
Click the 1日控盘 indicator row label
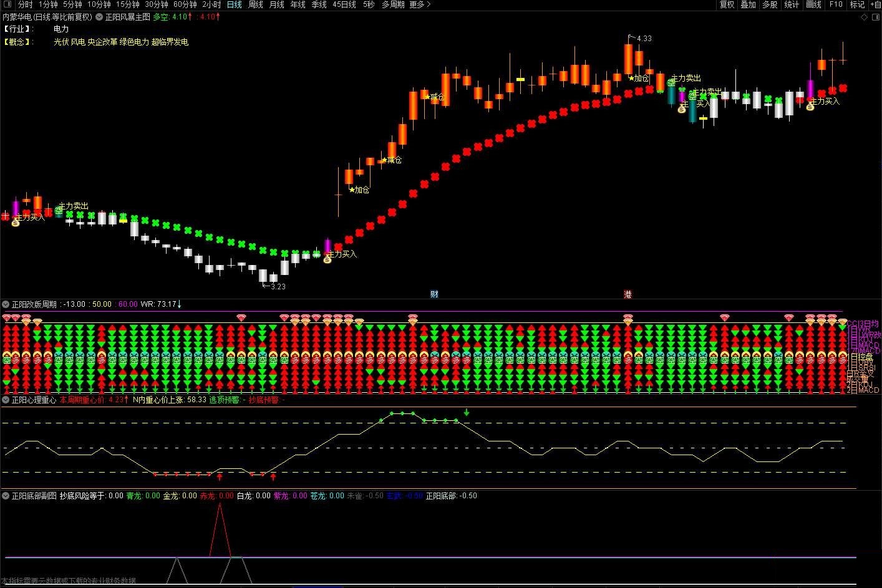tap(861, 357)
